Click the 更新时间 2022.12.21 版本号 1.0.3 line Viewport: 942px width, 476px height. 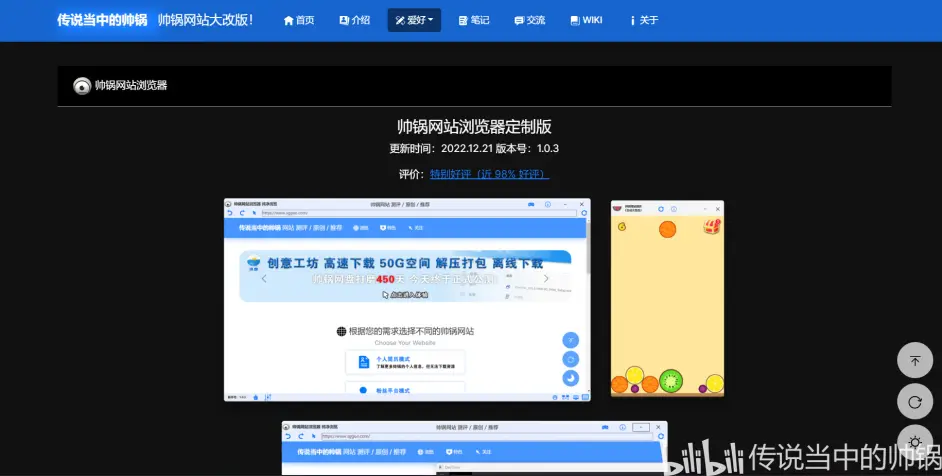[475, 148]
